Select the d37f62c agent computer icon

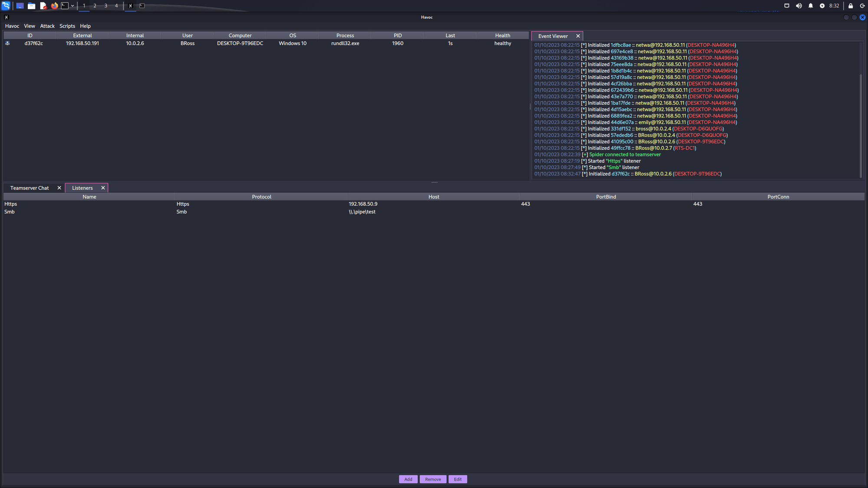[7, 43]
